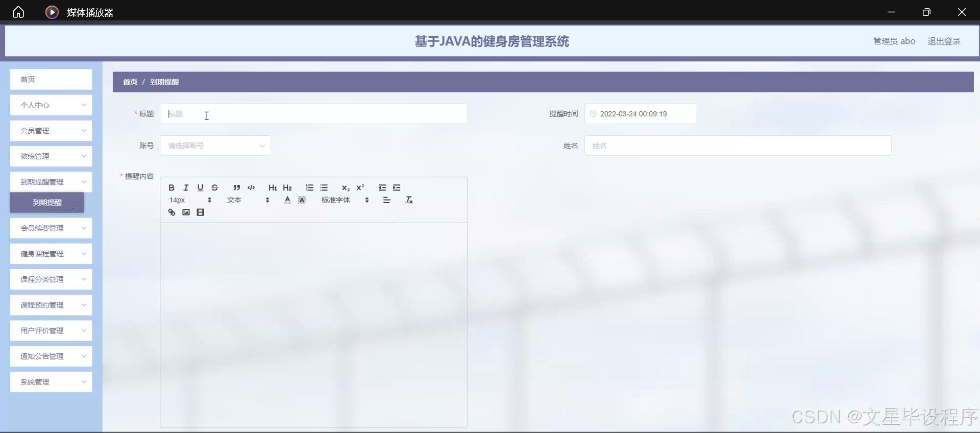This screenshot has width=980, height=433.
Task: Click the 首页 breadcrumb link
Action: tap(130, 82)
